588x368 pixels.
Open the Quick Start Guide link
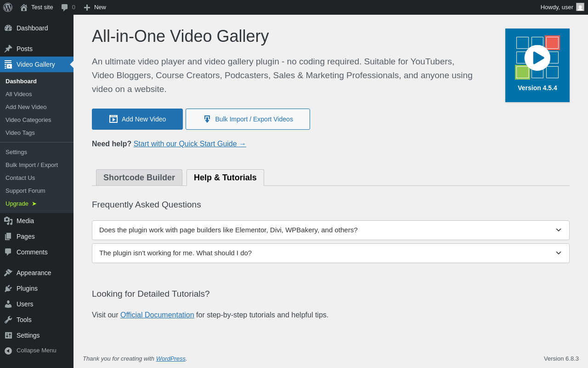(x=190, y=144)
